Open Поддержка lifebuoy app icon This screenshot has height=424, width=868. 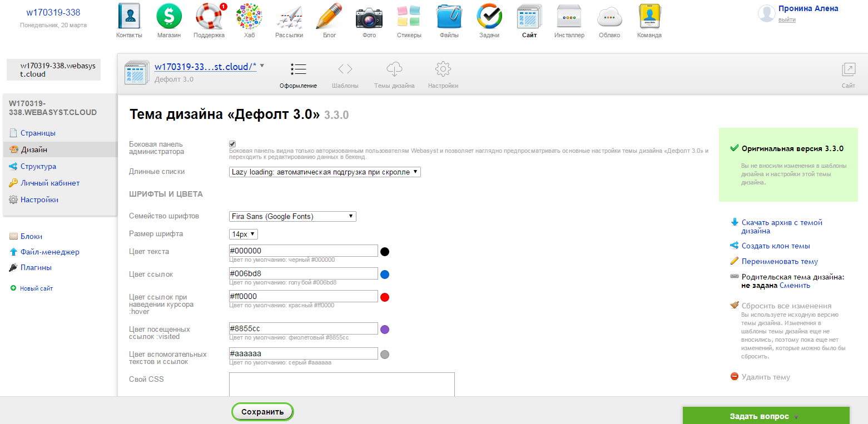[x=209, y=17]
